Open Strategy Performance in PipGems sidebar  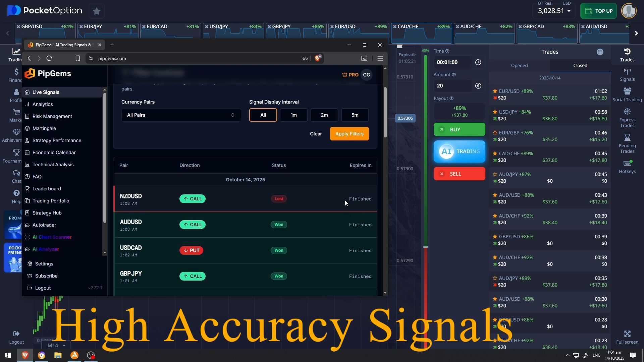click(57, 140)
